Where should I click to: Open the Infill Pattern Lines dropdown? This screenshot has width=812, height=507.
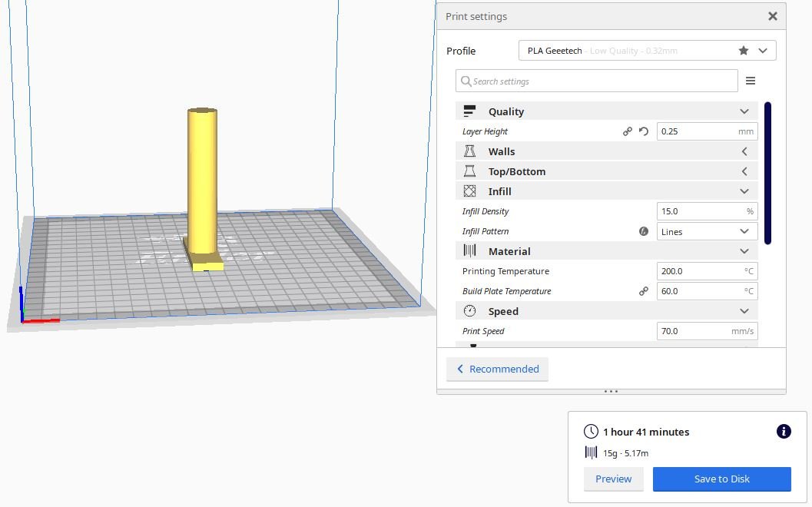[x=707, y=231]
